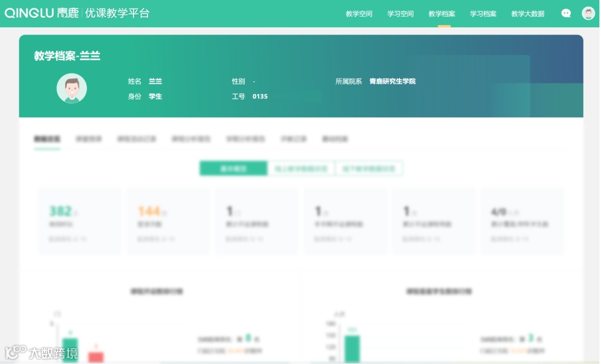Click the 性别 label

coord(238,81)
